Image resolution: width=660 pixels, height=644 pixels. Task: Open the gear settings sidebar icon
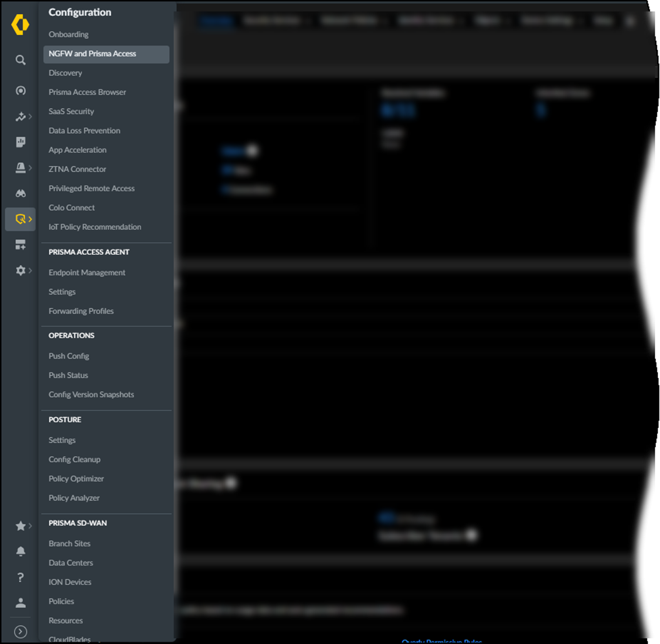point(20,271)
